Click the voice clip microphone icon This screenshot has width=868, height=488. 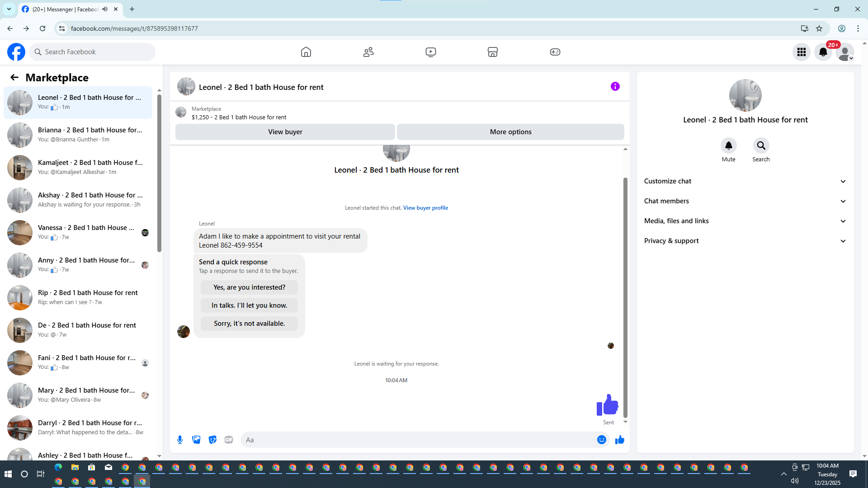click(180, 440)
